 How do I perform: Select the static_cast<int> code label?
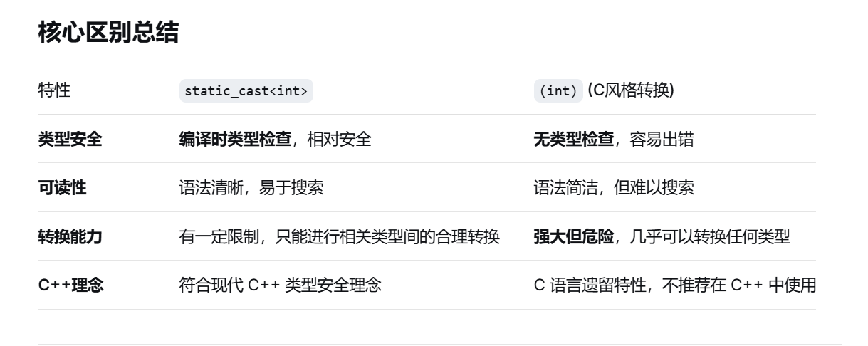246,91
